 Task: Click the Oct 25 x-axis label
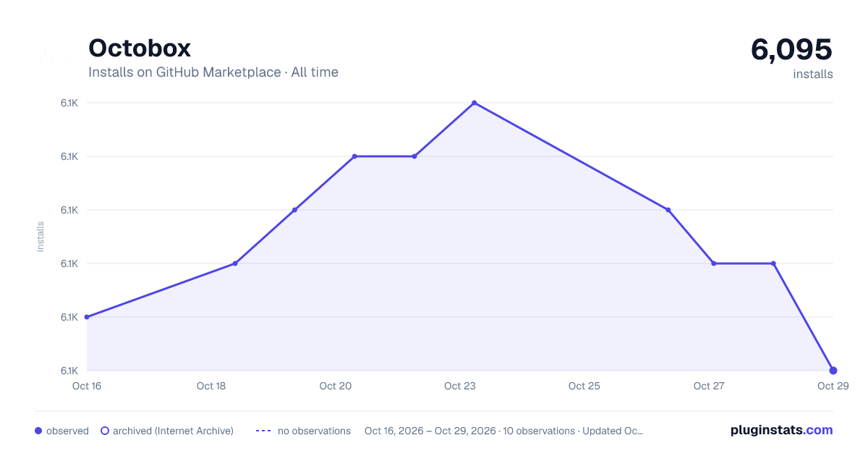tap(584, 386)
